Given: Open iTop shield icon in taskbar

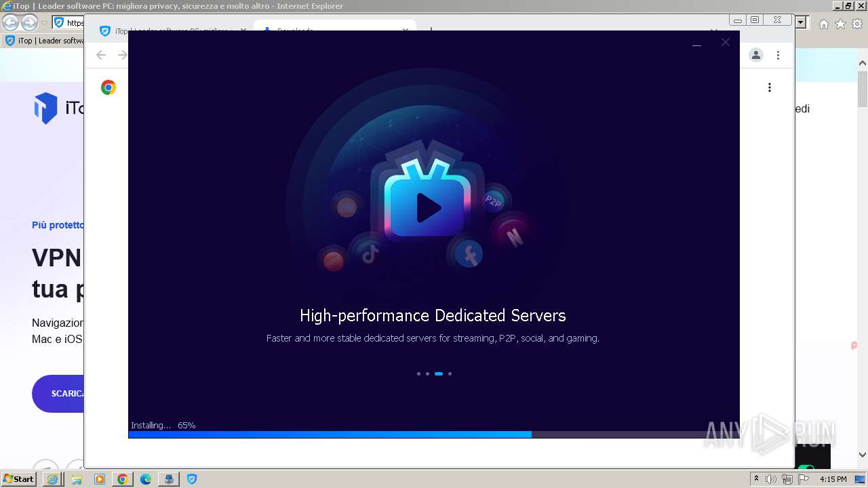Looking at the screenshot, I should pos(192,479).
